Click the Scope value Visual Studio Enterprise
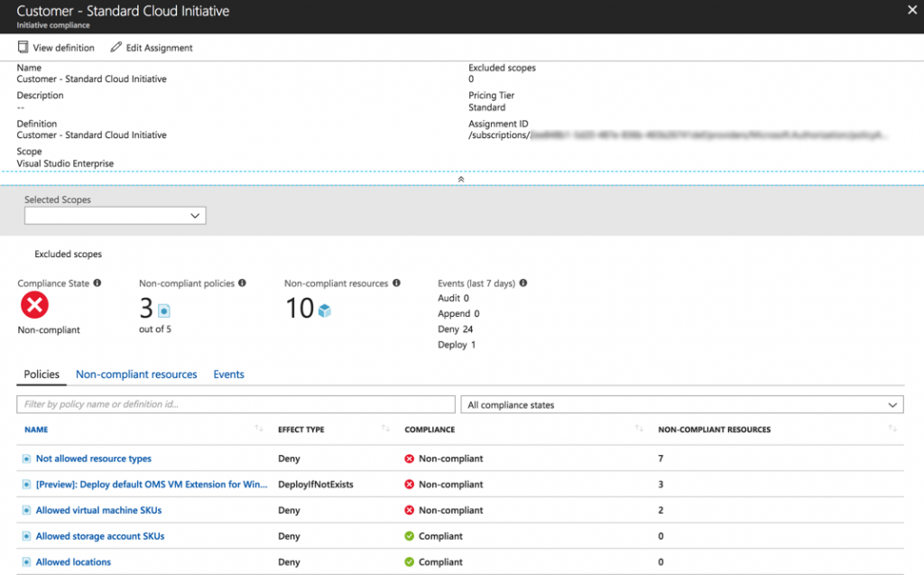The height and width of the screenshot is (575, 924). [x=65, y=163]
